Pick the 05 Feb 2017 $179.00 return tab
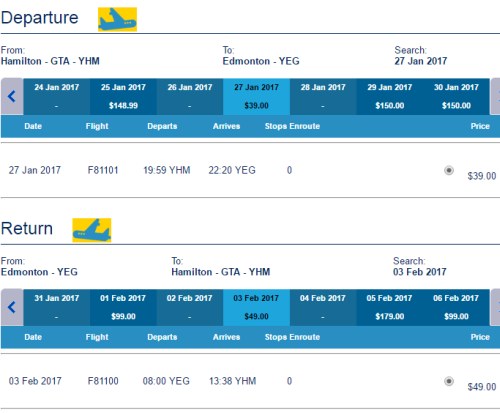Image resolution: width=500 pixels, height=413 pixels. pos(390,307)
